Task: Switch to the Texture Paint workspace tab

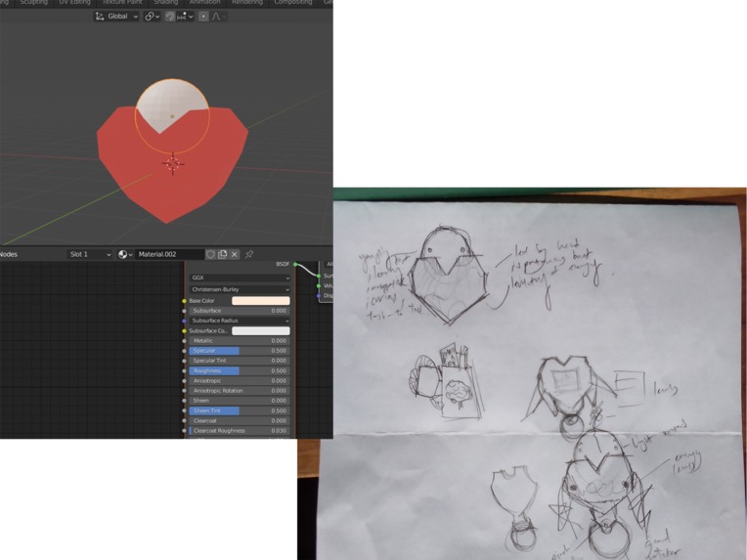Action: point(122,2)
